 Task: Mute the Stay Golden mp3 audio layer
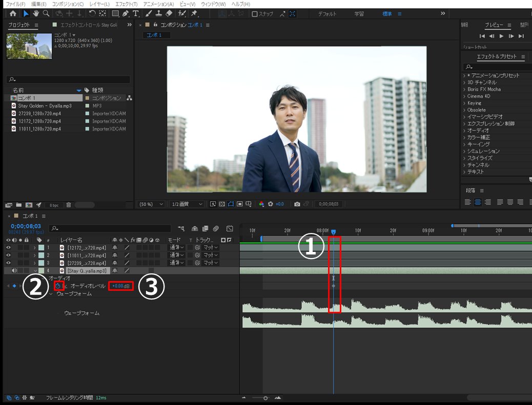[x=14, y=270]
